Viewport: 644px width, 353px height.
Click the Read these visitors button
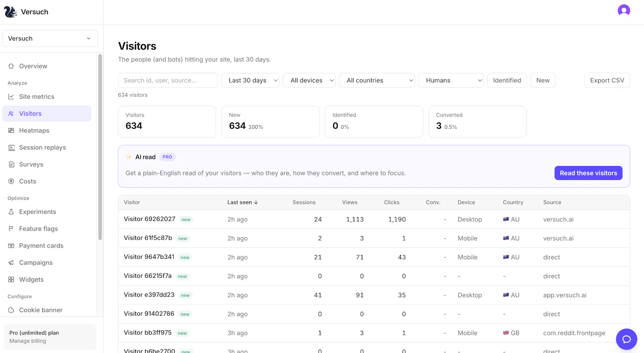588,173
